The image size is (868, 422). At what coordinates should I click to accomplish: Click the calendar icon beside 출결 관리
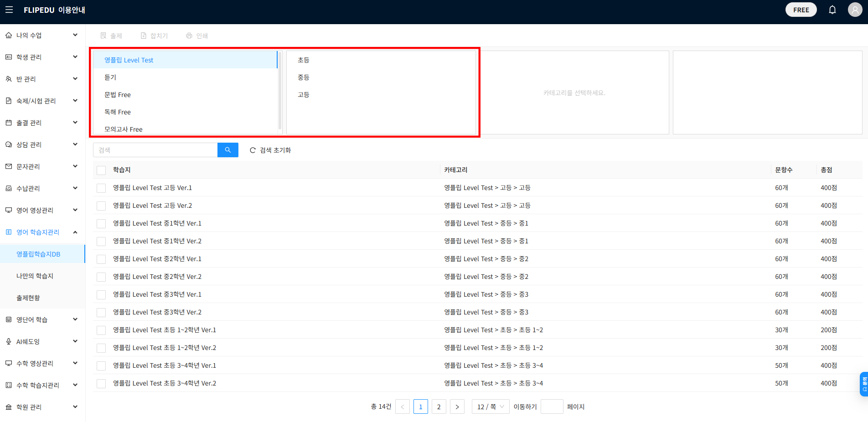click(9, 123)
